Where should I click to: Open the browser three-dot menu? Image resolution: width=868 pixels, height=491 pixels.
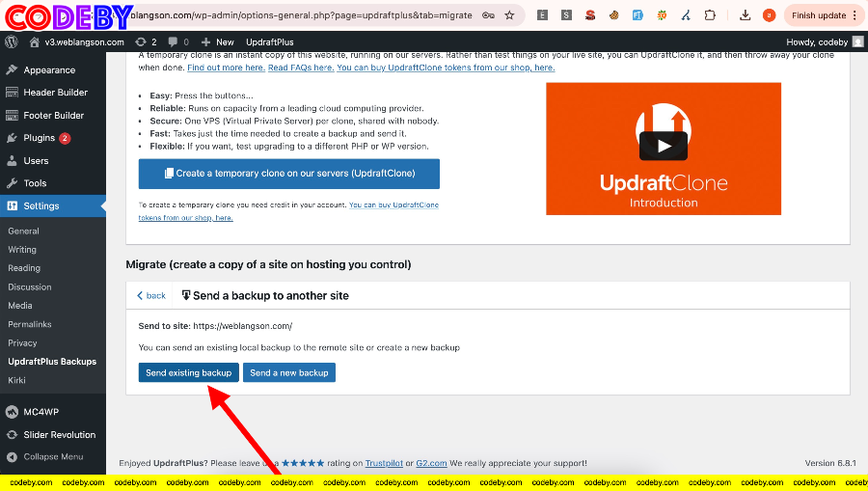click(854, 15)
